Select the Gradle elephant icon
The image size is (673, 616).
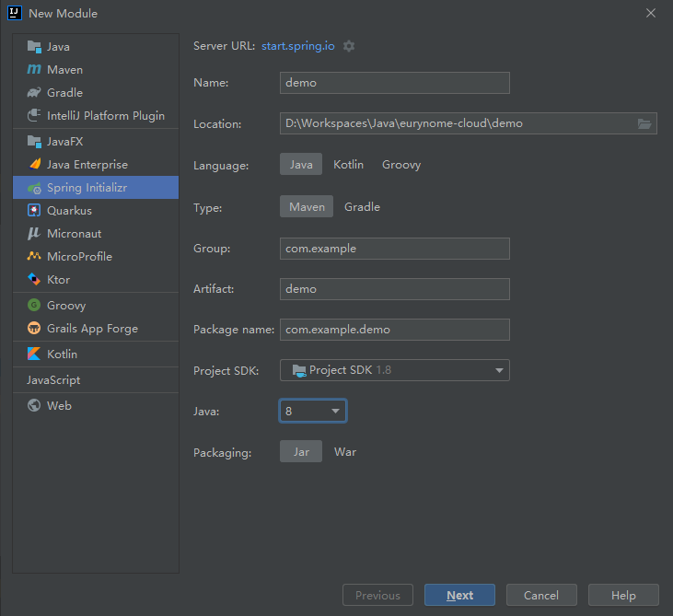[34, 93]
